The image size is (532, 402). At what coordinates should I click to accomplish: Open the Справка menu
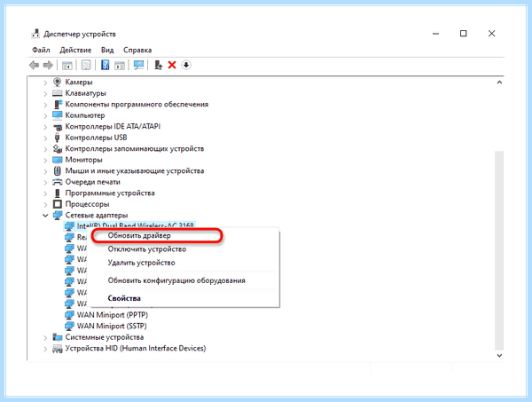(x=137, y=50)
